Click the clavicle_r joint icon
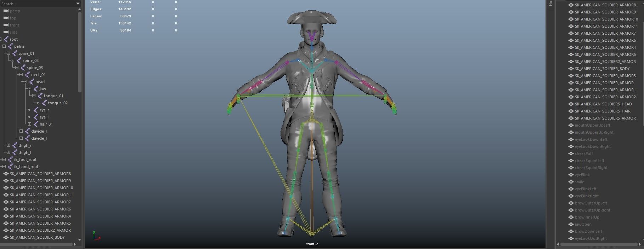 (27, 131)
